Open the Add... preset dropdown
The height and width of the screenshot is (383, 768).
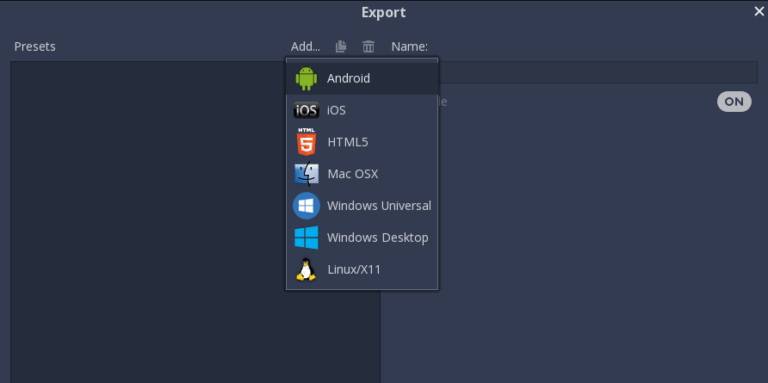pyautogui.click(x=305, y=47)
